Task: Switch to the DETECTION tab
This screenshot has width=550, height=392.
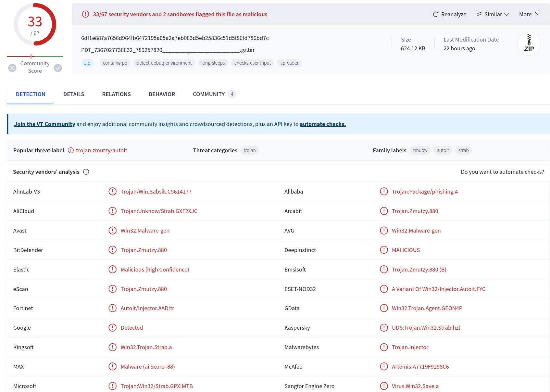Action: (31, 94)
